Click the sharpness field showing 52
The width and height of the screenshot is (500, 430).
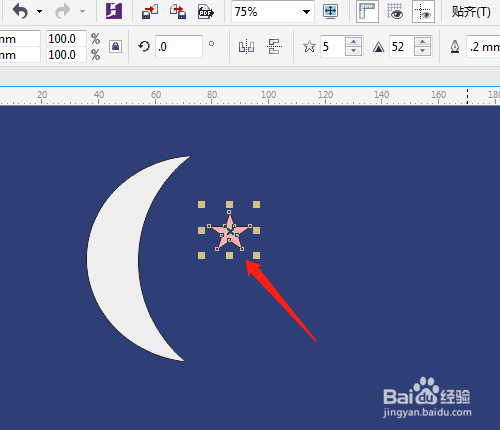pyautogui.click(x=402, y=47)
